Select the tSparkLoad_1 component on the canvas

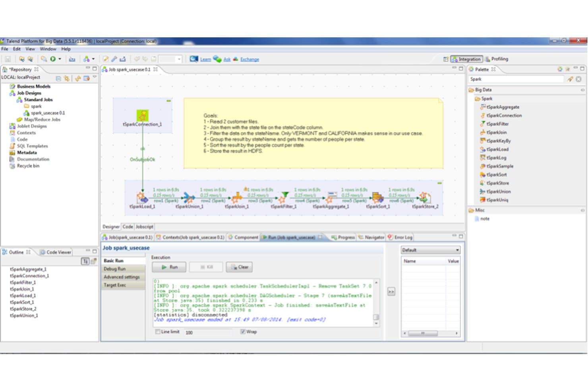tap(142, 197)
